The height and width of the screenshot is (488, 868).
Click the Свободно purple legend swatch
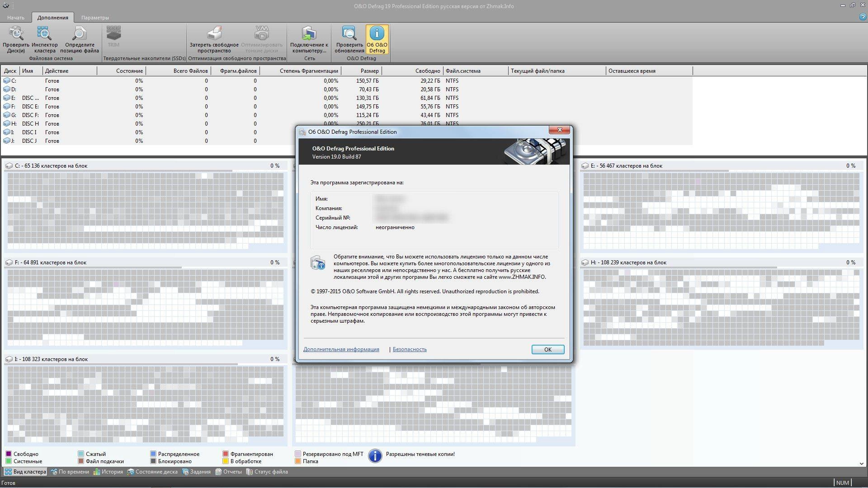tap(8, 454)
